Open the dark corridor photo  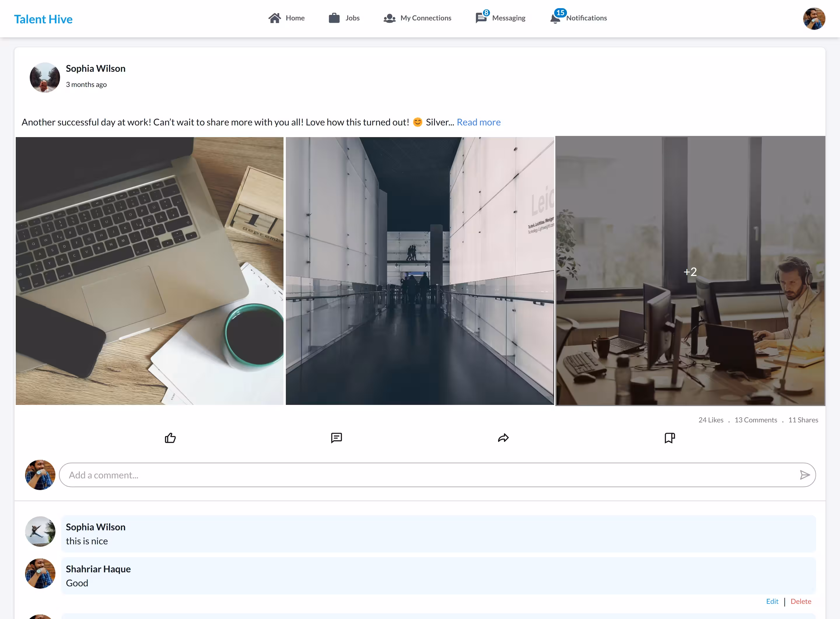(x=420, y=270)
